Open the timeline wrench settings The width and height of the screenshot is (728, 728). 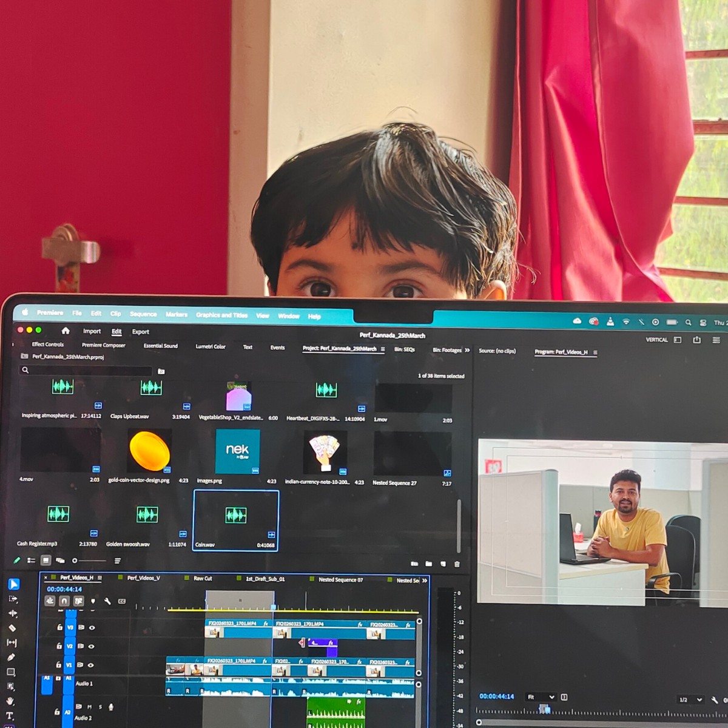pos(107,601)
